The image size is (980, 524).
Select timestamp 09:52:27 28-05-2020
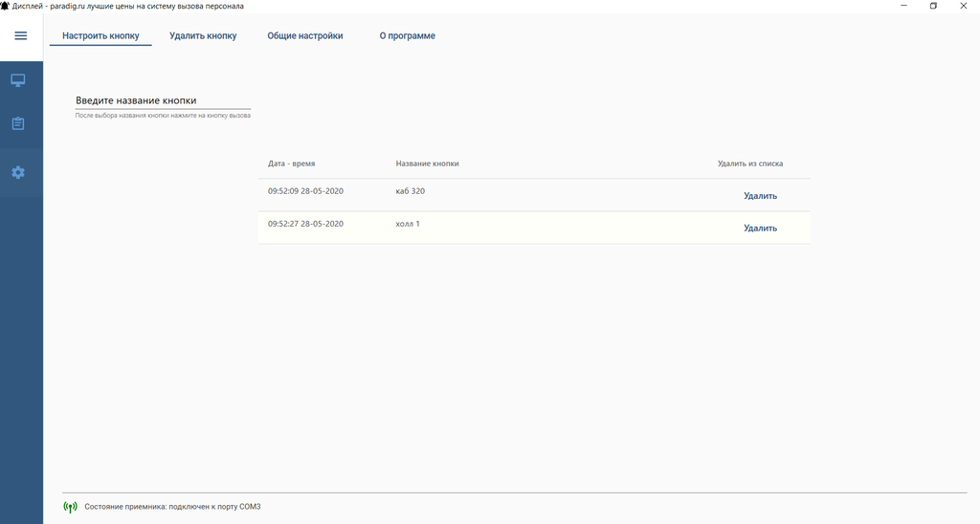[x=305, y=224]
